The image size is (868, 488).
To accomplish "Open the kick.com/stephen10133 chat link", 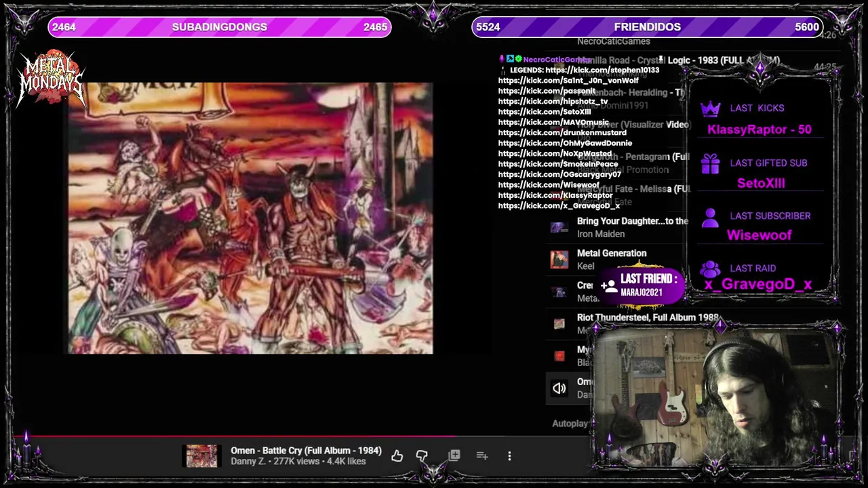I will [x=602, y=70].
